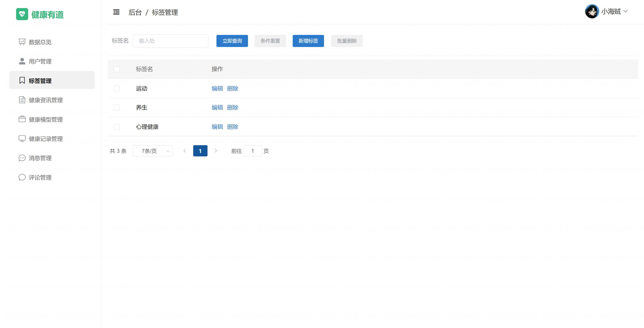The width and height of the screenshot is (644, 328).
Task: Check the box for the 运动 row
Action: click(117, 89)
